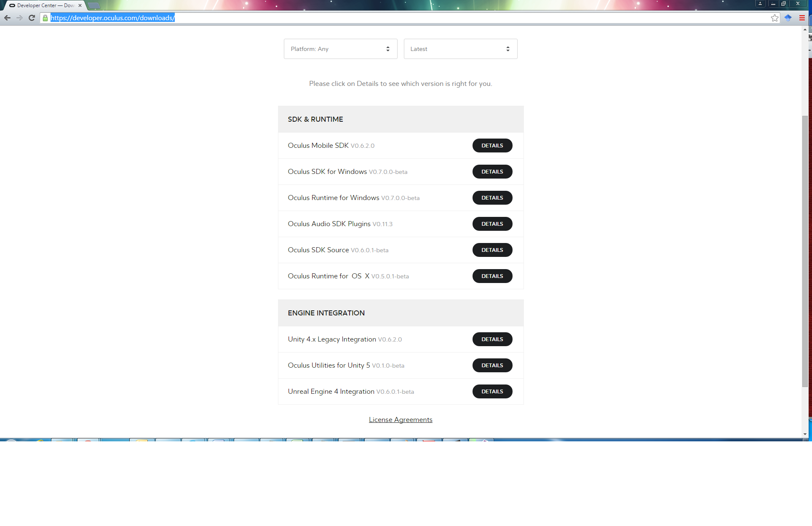Open the Platform: Any dropdown

point(340,49)
